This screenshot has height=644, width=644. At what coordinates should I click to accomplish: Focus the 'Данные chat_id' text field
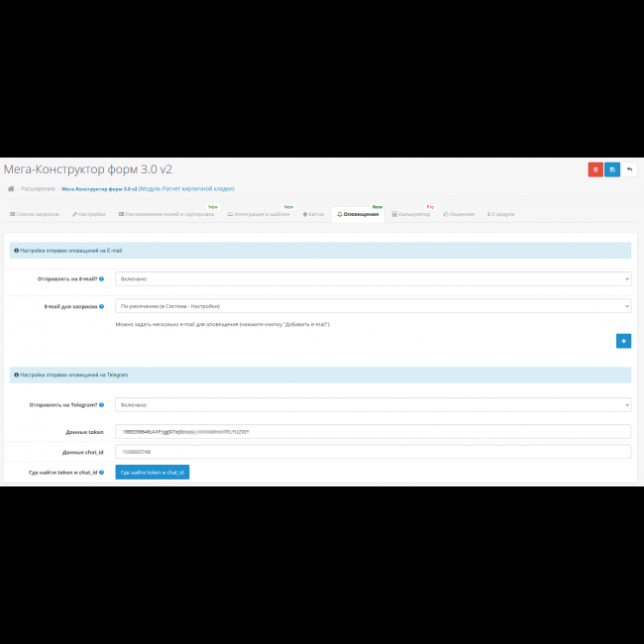[373, 452]
